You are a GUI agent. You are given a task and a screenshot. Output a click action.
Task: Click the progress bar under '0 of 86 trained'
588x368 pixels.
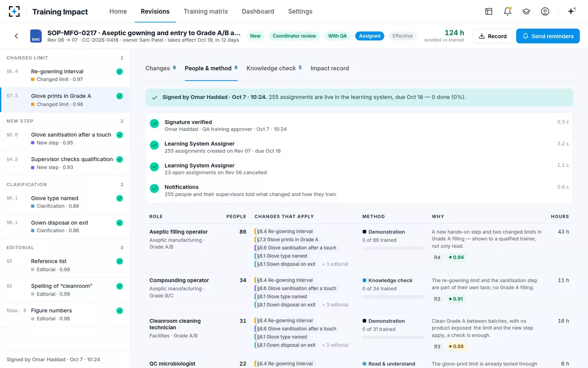pyautogui.click(x=393, y=248)
